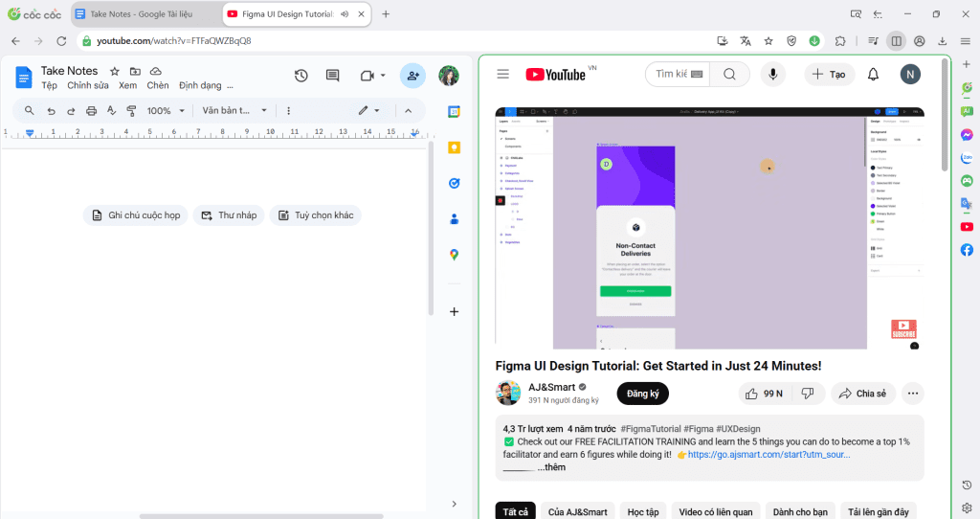Open the go.ajsmart.com link in description
The height and width of the screenshot is (519, 980).
click(x=768, y=455)
